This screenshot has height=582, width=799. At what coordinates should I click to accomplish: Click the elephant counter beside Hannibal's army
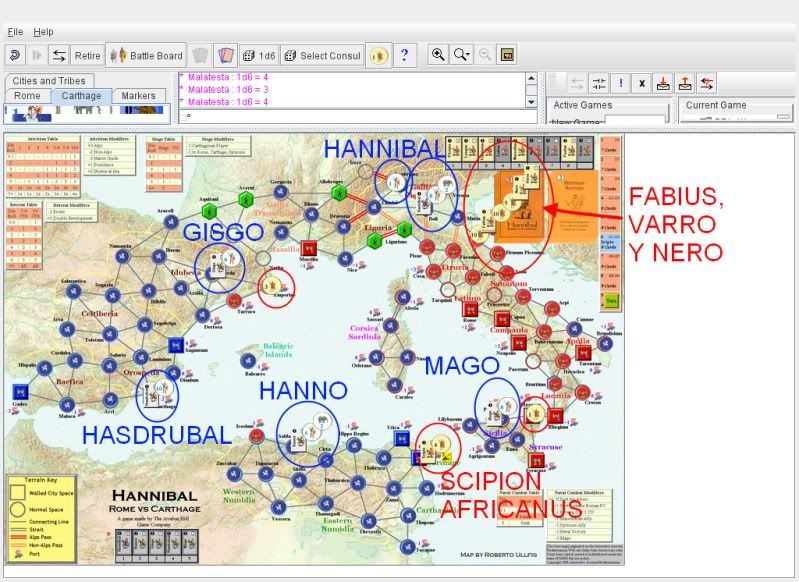[447, 185]
